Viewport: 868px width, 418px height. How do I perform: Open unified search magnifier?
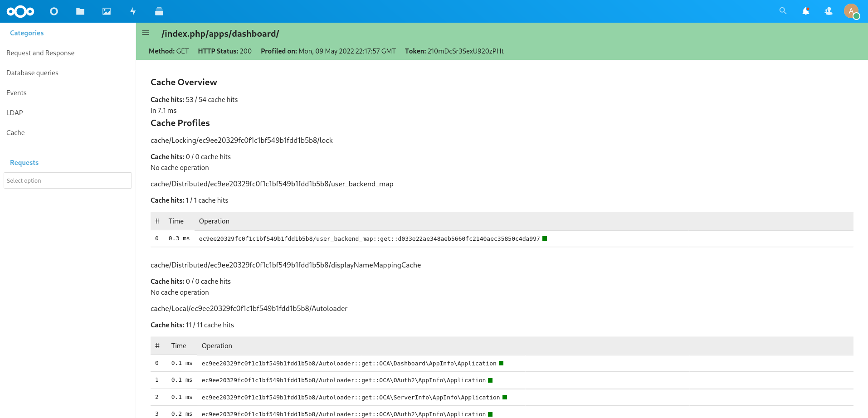click(783, 10)
